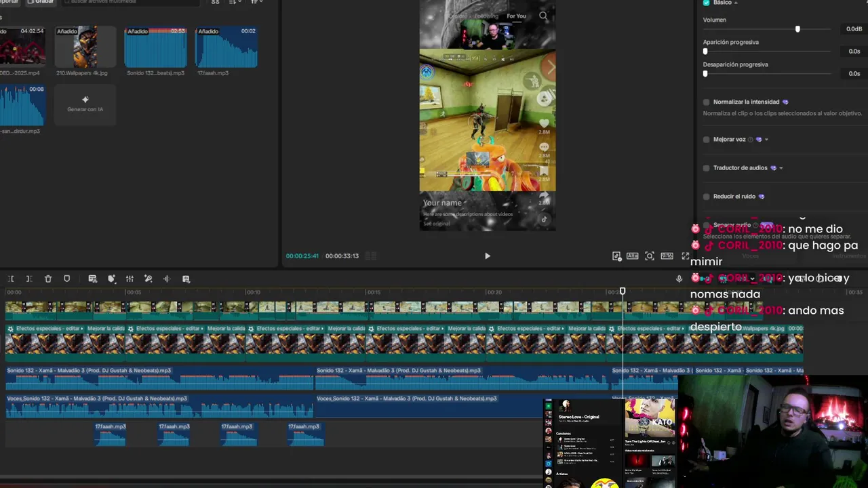This screenshot has width=868, height=488.
Task: Enable the Reducir el ruido checkbox
Action: (707, 197)
